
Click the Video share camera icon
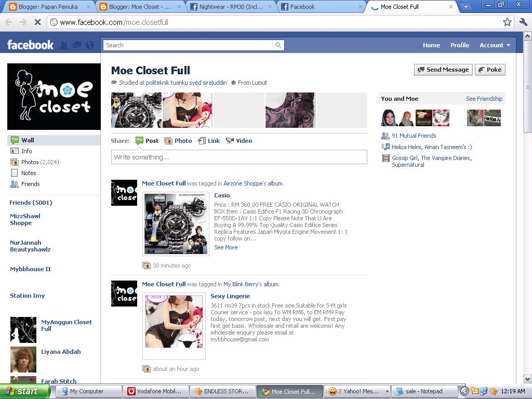(230, 141)
